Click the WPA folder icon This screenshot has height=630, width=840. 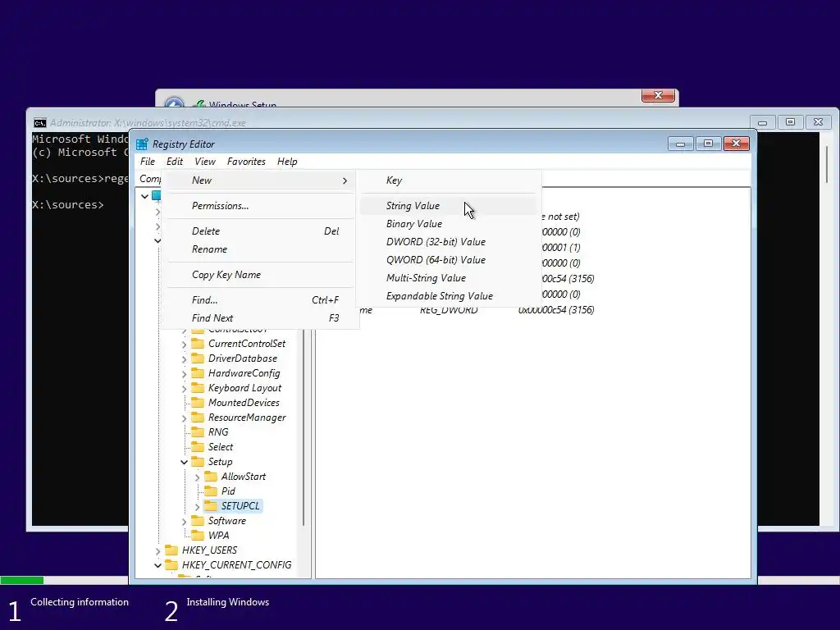[x=198, y=535]
